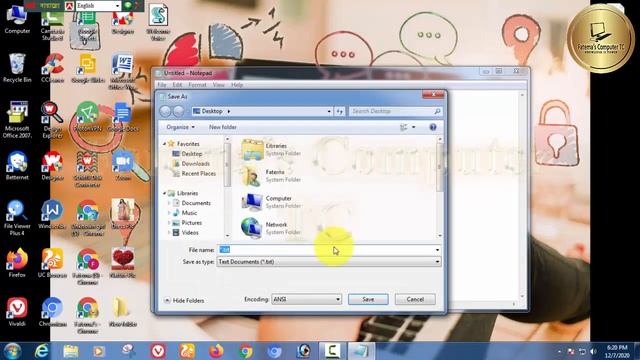The image size is (640, 360).
Task: Select the Libraries system folder in file list
Action: pos(271,149)
